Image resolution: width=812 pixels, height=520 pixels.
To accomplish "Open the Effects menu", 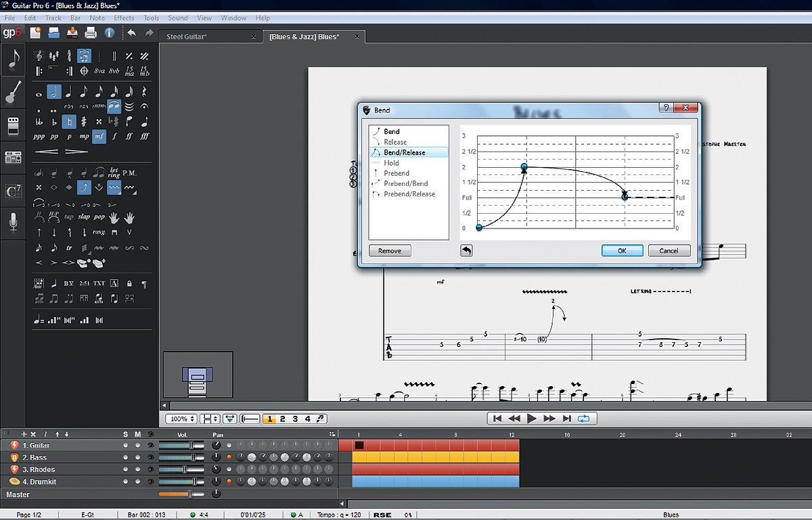I will coord(124,18).
